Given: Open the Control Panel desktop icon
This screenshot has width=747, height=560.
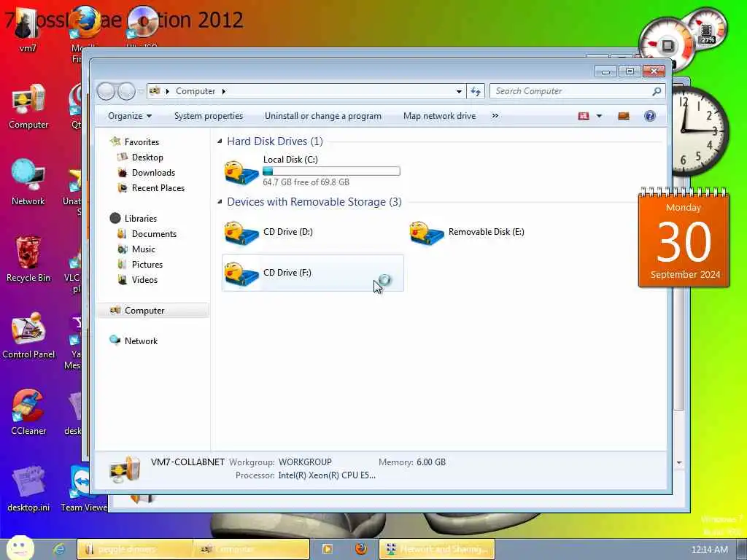Looking at the screenshot, I should tap(28, 335).
